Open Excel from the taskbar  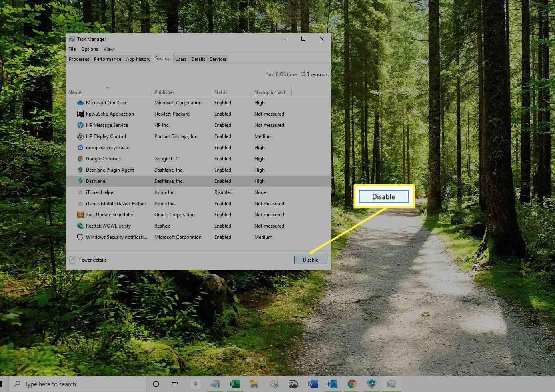point(234,384)
